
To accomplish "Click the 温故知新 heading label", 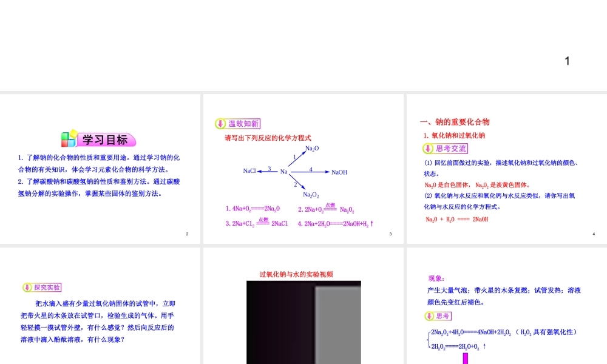I will 243,124.
